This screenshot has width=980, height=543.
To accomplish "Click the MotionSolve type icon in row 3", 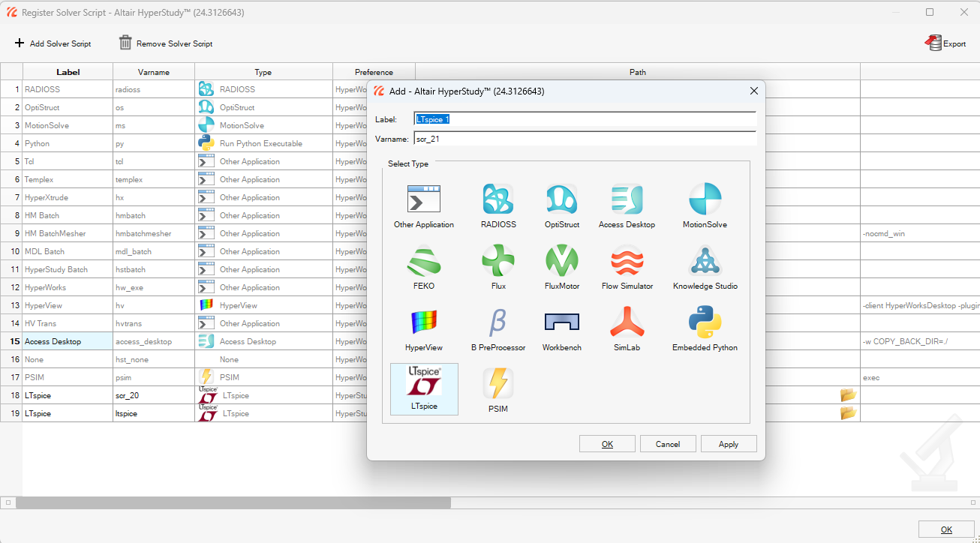I will pyautogui.click(x=206, y=125).
